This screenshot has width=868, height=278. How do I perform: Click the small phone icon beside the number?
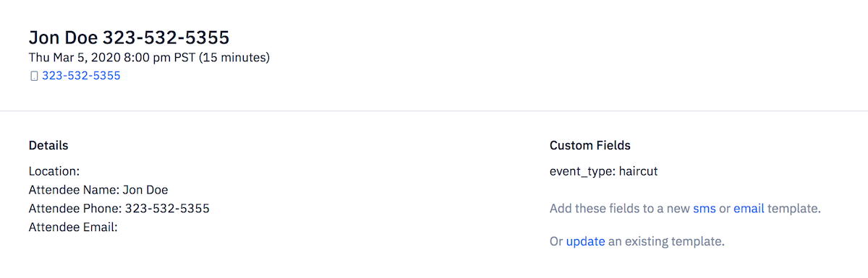tap(33, 76)
